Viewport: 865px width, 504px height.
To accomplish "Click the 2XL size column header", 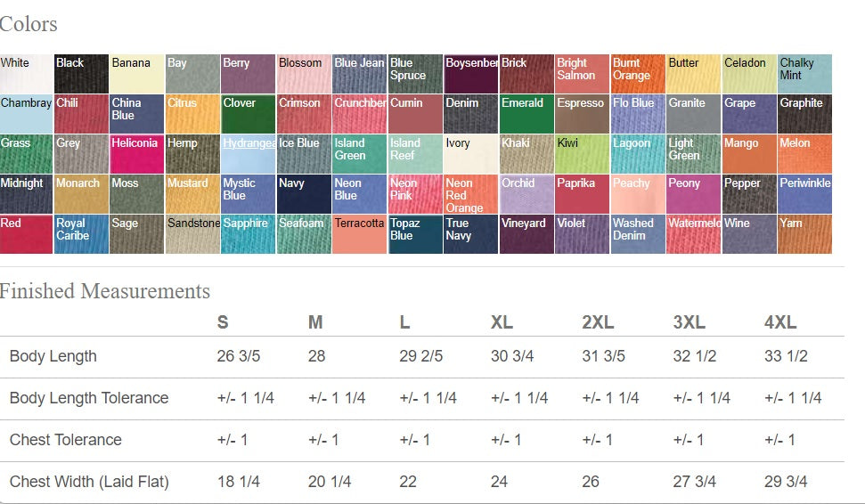I will pyautogui.click(x=598, y=322).
